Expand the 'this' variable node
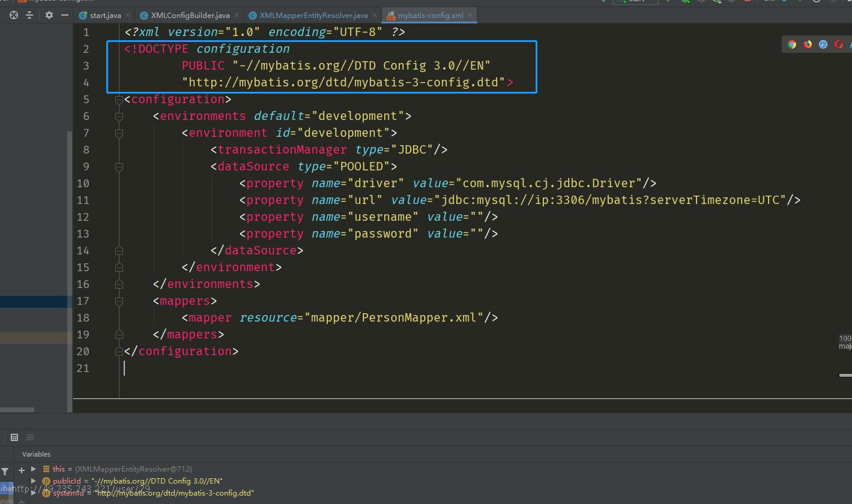The height and width of the screenshot is (504, 852). (x=34, y=469)
